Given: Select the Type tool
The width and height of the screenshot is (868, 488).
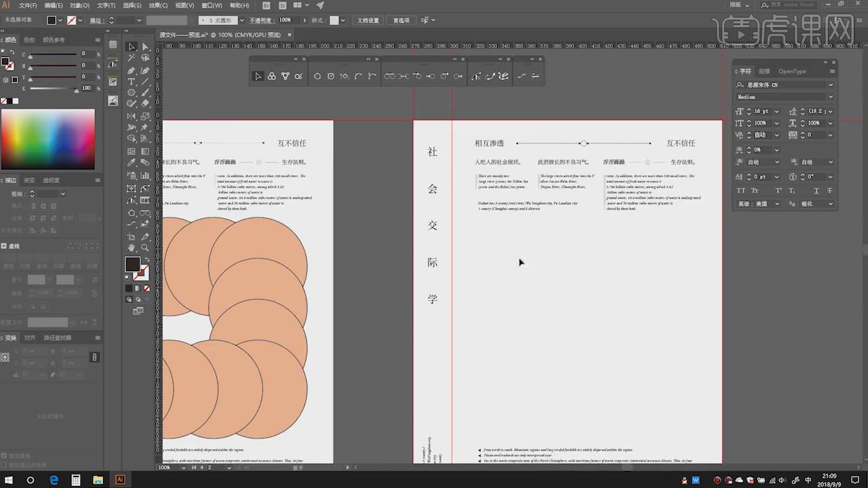Looking at the screenshot, I should [132, 82].
